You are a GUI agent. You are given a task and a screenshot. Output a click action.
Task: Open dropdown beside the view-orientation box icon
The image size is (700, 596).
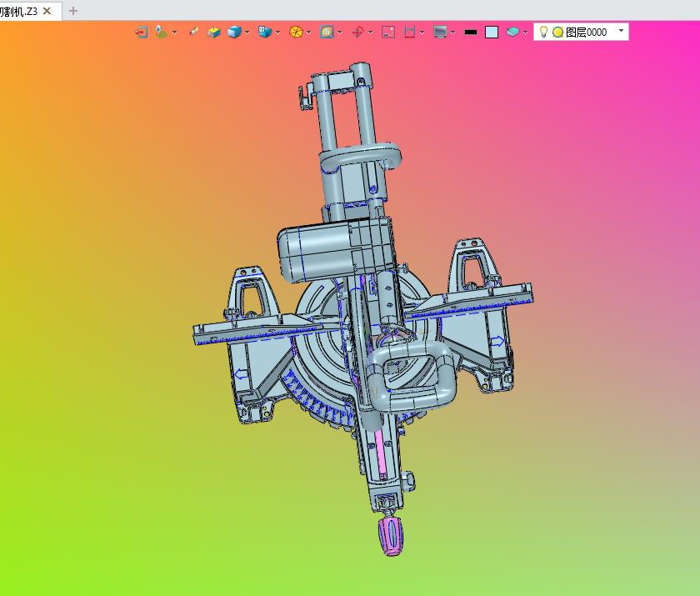click(277, 33)
